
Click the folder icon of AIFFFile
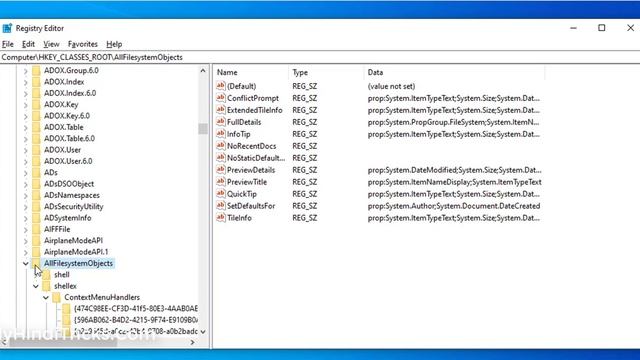tap(36, 229)
